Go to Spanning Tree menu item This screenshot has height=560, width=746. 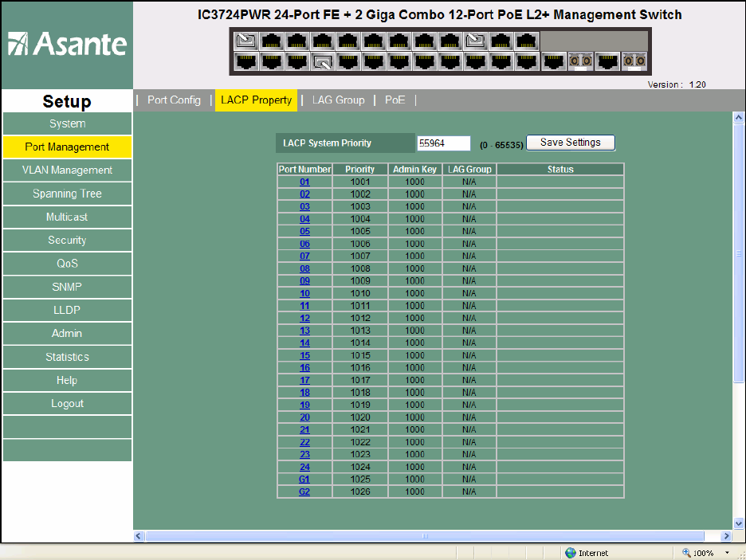click(67, 194)
